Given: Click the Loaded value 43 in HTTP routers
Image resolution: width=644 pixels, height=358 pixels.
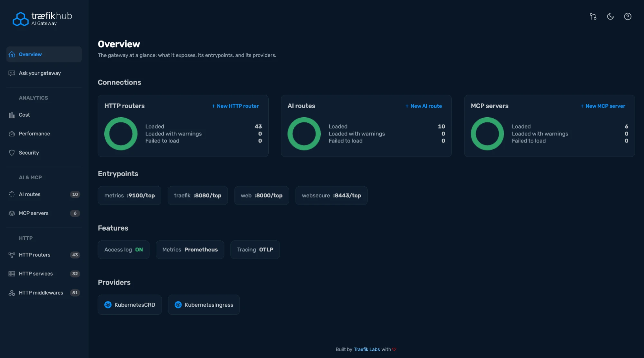Looking at the screenshot, I should tap(258, 126).
